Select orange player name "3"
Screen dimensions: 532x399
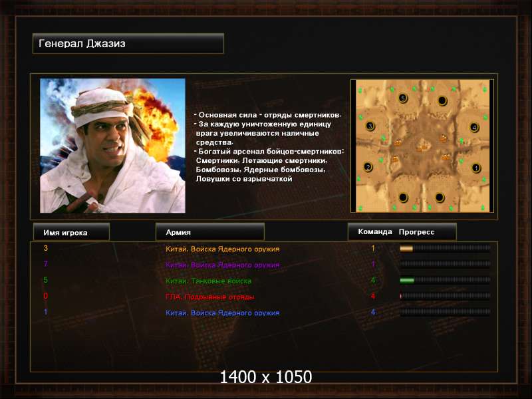click(46, 248)
